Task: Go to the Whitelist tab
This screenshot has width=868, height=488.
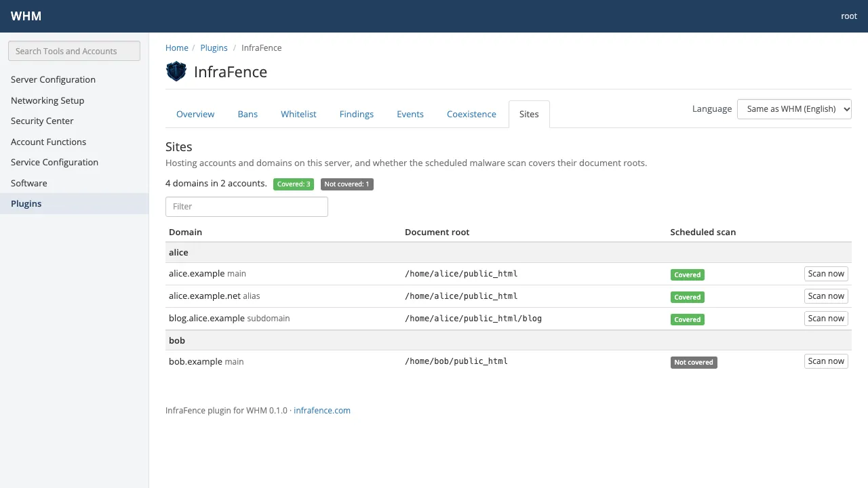Action: (298, 114)
